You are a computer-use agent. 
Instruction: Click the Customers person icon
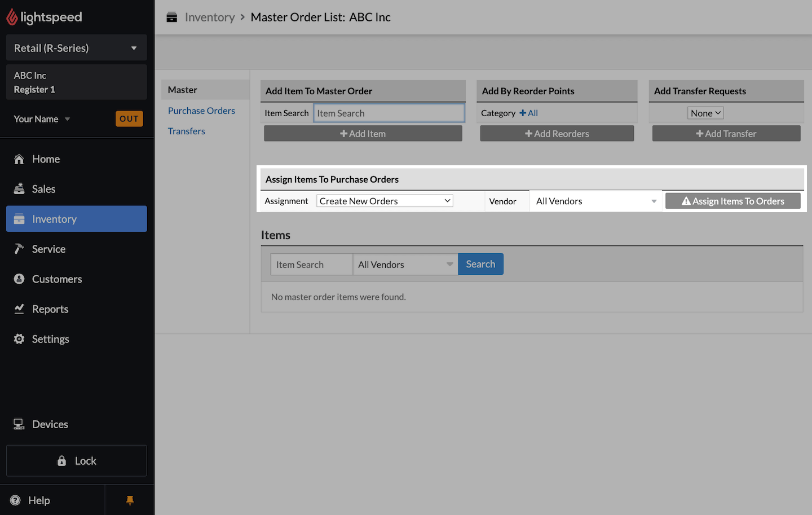tap(19, 279)
